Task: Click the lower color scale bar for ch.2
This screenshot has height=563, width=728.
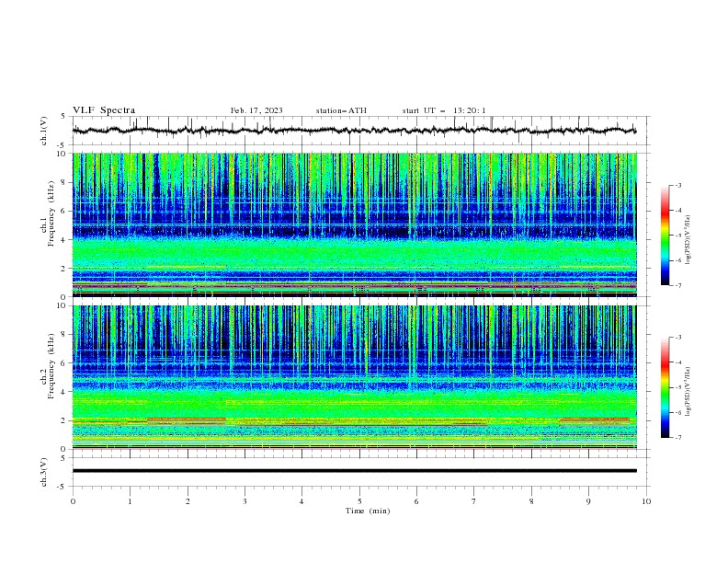Action: coord(665,387)
